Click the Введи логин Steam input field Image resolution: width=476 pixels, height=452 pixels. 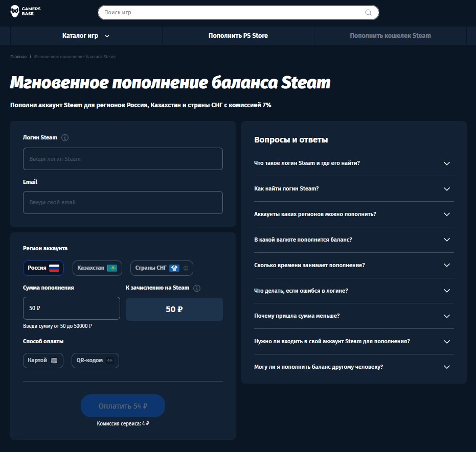(123, 159)
